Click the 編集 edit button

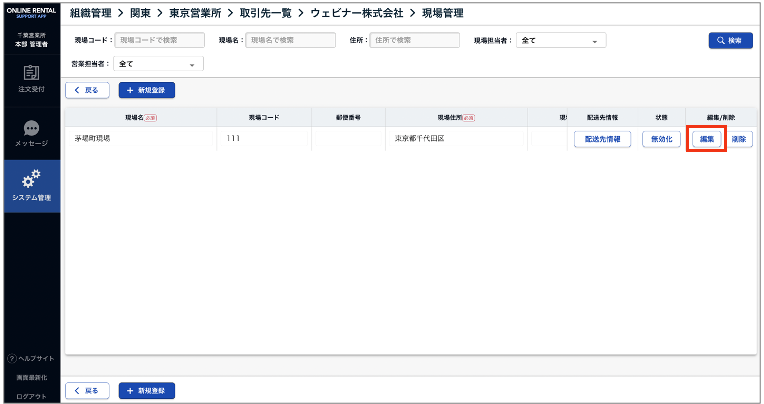tap(706, 139)
